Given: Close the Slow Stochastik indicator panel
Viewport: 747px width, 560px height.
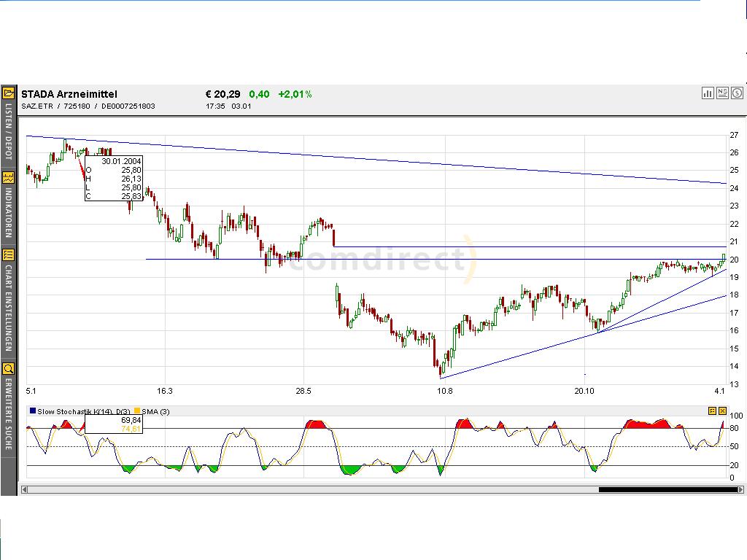Looking at the screenshot, I should 723,411.
